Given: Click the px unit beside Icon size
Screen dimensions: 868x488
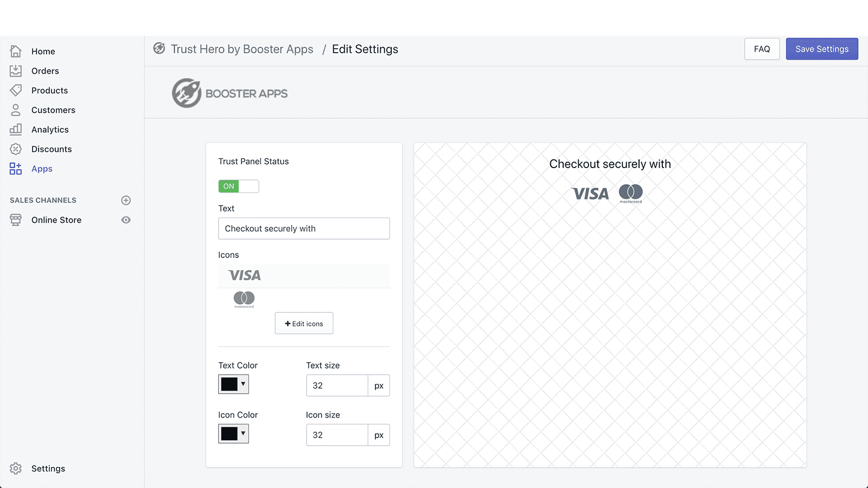Looking at the screenshot, I should (379, 435).
